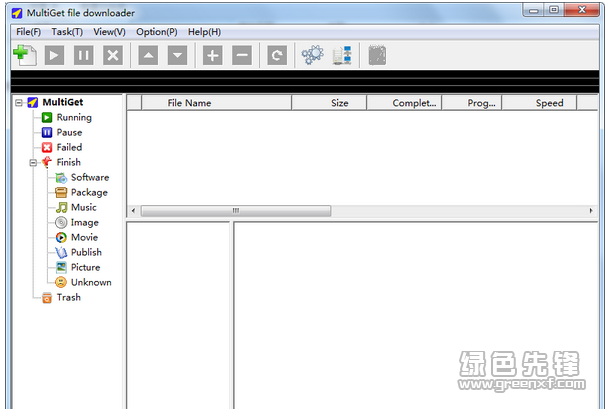Click the horizontal scrollbar thumb in task list

point(236,211)
